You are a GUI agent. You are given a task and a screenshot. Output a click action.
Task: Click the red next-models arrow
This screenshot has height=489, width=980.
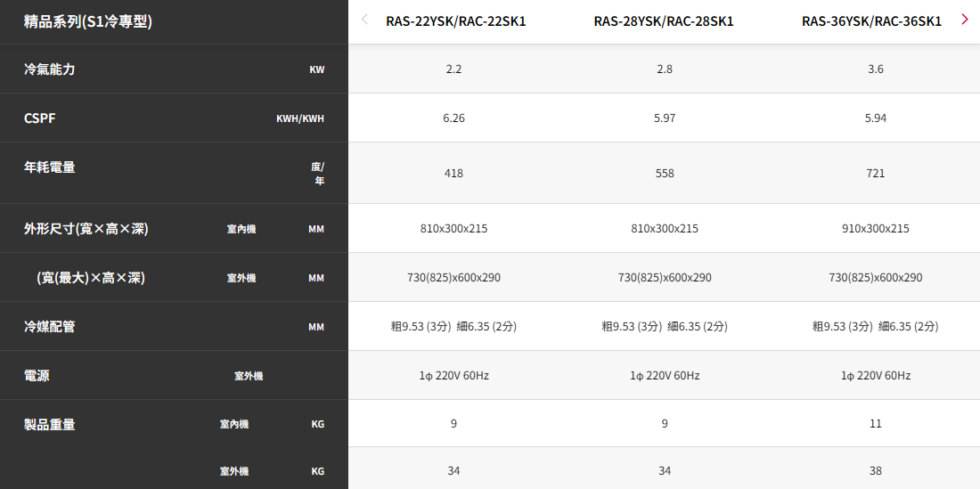(x=964, y=20)
